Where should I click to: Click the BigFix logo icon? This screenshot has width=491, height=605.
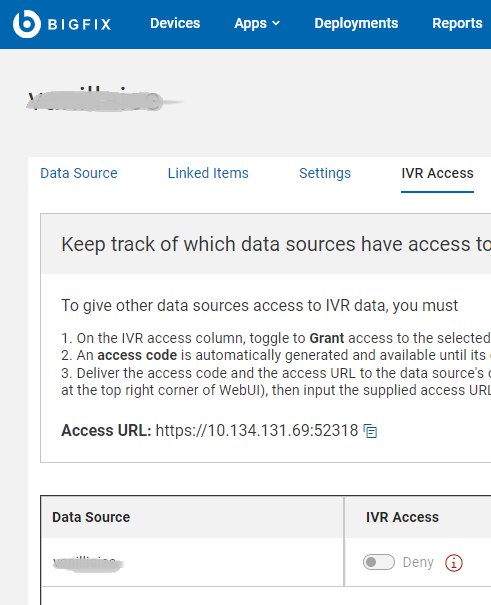27,24
